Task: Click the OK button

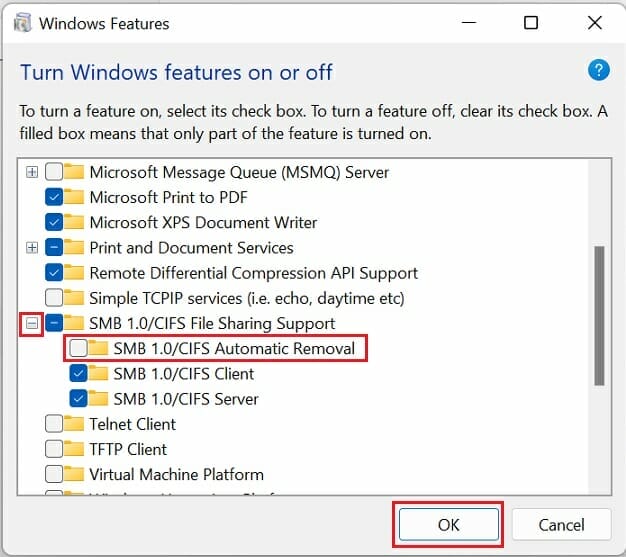Action: pyautogui.click(x=448, y=524)
